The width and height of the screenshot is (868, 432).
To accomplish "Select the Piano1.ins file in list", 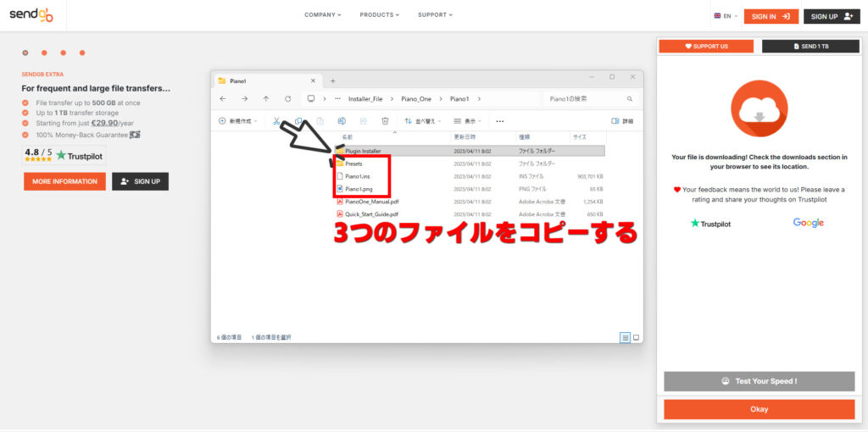I will pyautogui.click(x=359, y=176).
